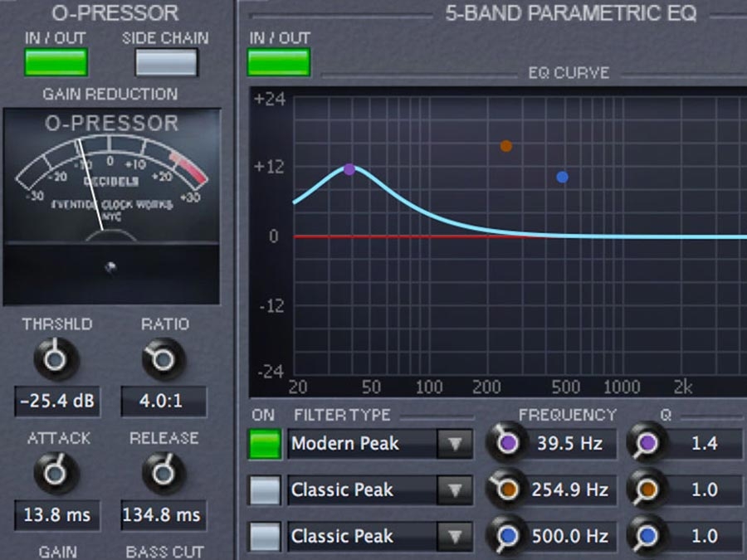Select the purple EQ node on the curve
The width and height of the screenshot is (747, 560).
coord(349,169)
